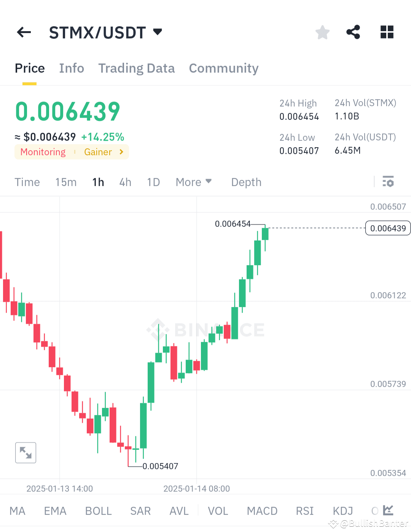The image size is (411, 532).
Task: Expand chart to fullscreen with arrows icon
Action: 25,452
